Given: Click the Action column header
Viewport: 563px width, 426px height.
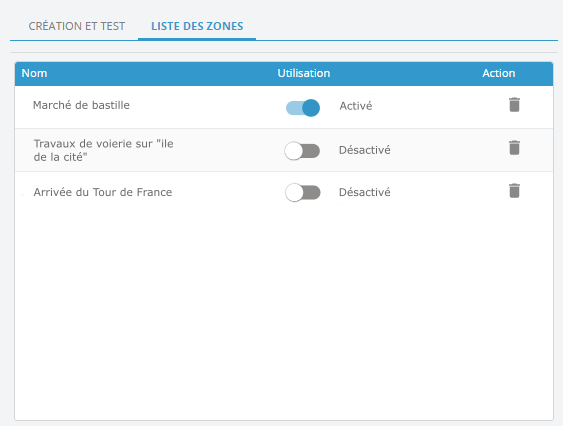Looking at the screenshot, I should click(499, 73).
